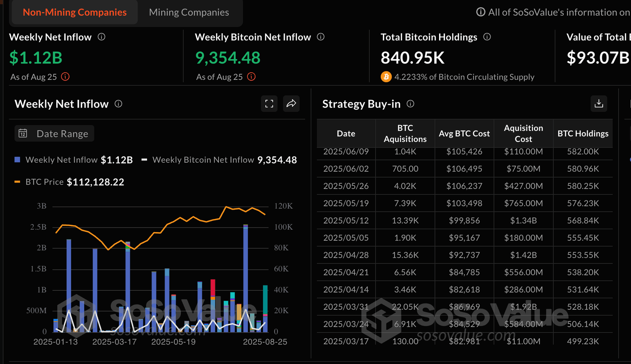The image size is (631, 364).
Task: Click red alert icon under 9,354.48 value
Action: 251,77
